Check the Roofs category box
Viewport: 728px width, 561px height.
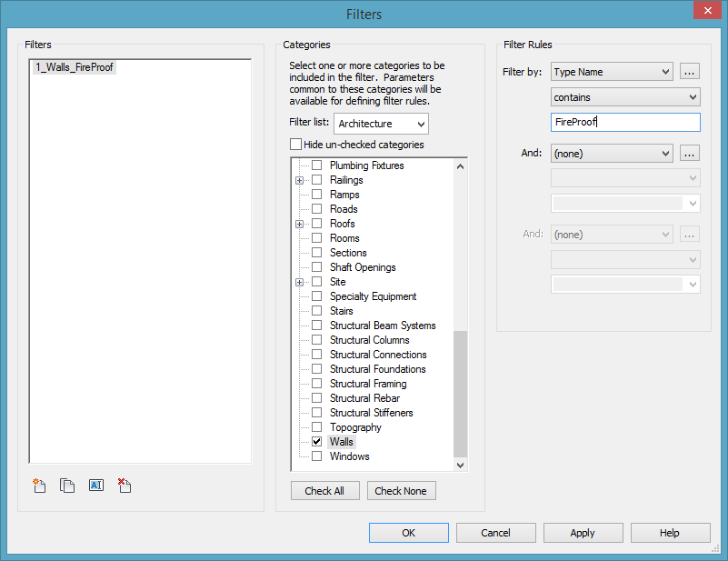(316, 224)
